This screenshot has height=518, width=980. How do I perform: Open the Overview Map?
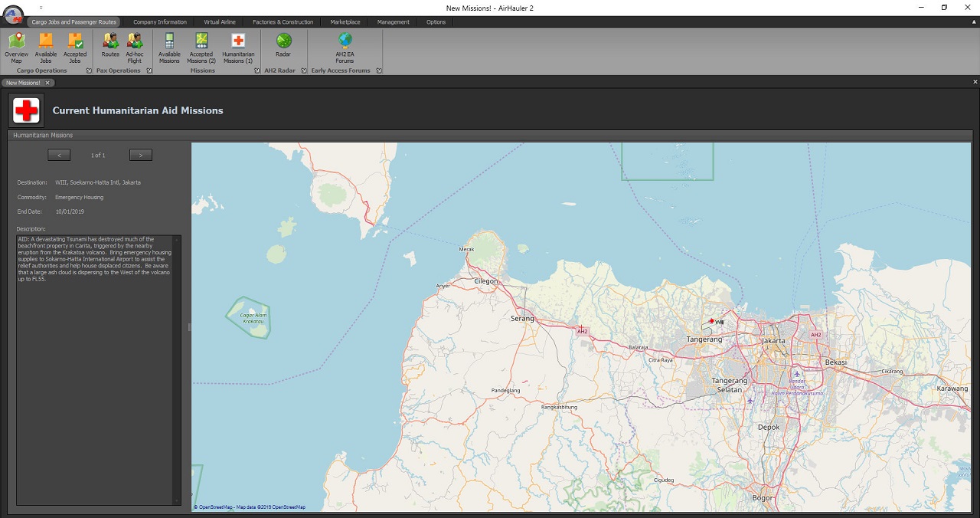click(16, 50)
